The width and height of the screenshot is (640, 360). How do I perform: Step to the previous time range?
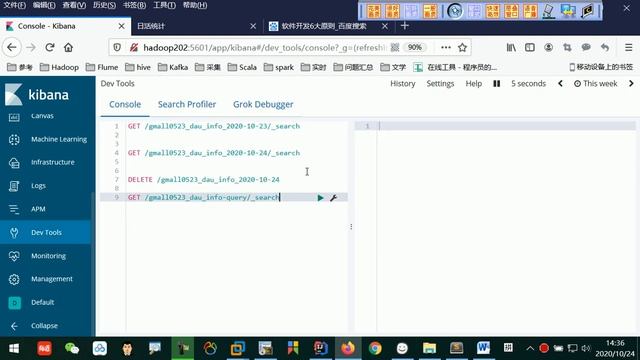560,84
